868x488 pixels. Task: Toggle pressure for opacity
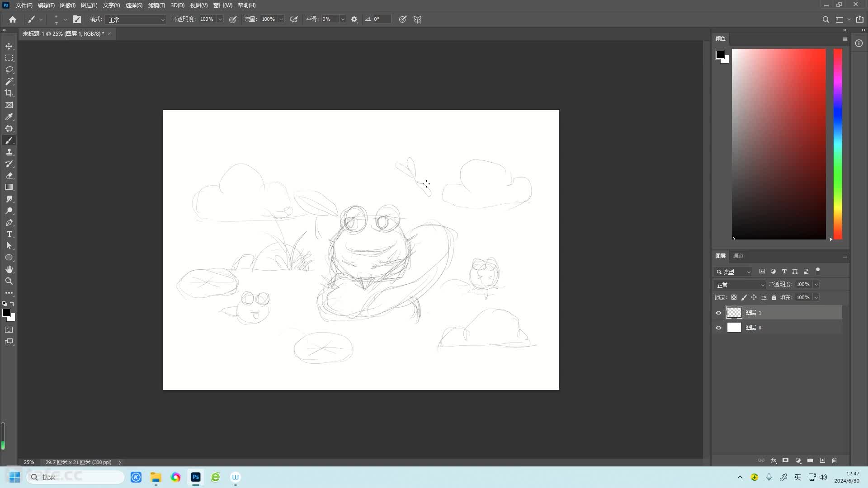(233, 19)
